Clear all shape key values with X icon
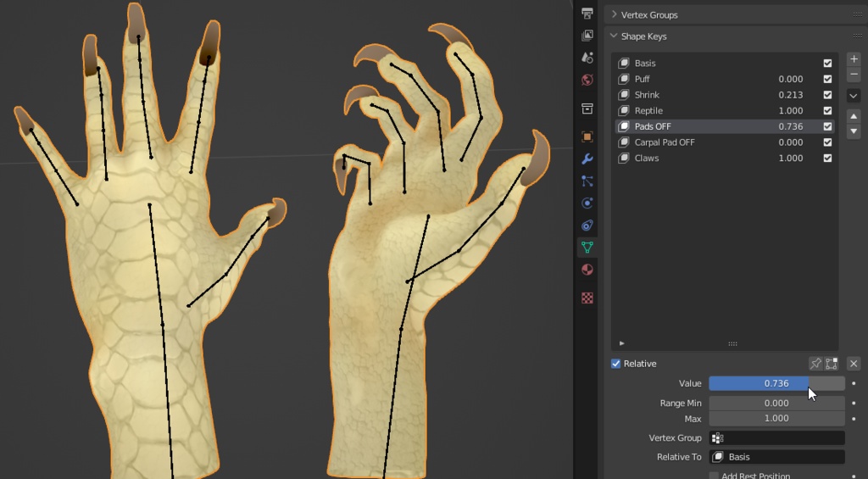The image size is (868, 479). pos(854,363)
